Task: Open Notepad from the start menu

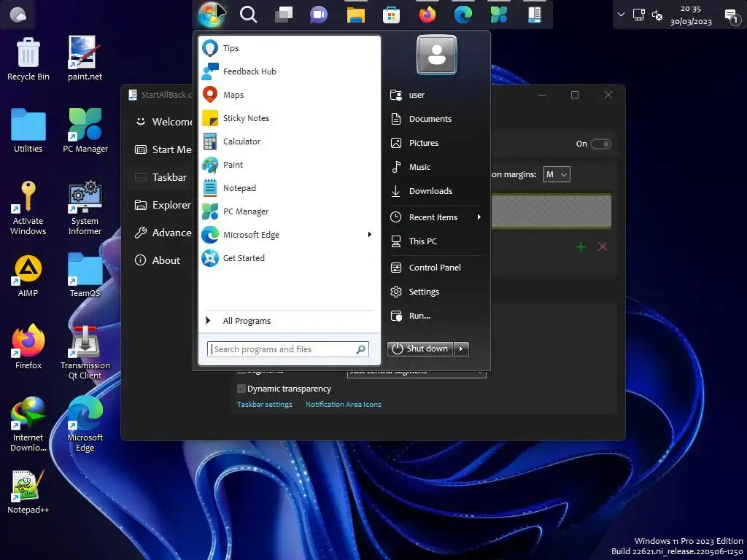Action: point(290,188)
